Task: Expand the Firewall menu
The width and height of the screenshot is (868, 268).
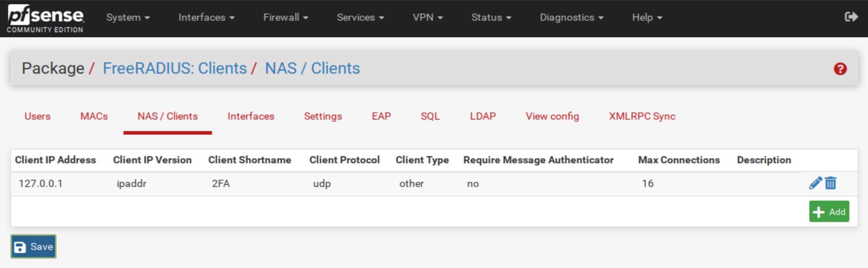Action: pyautogui.click(x=286, y=17)
